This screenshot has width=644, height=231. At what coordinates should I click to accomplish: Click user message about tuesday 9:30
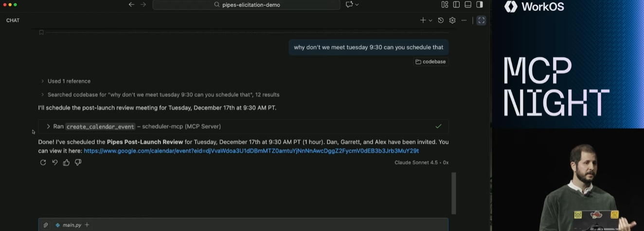pyautogui.click(x=368, y=47)
